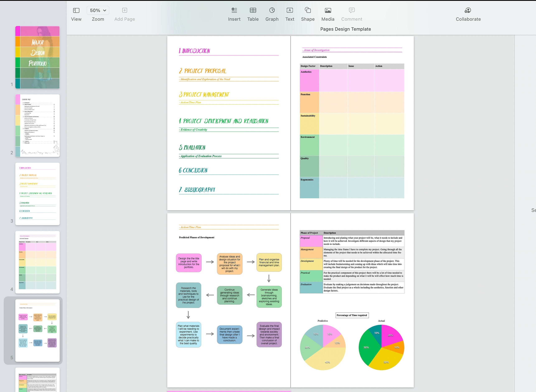Select orange 'Analyse ideas and design situation' box
The height and width of the screenshot is (392, 536).
[230, 264]
